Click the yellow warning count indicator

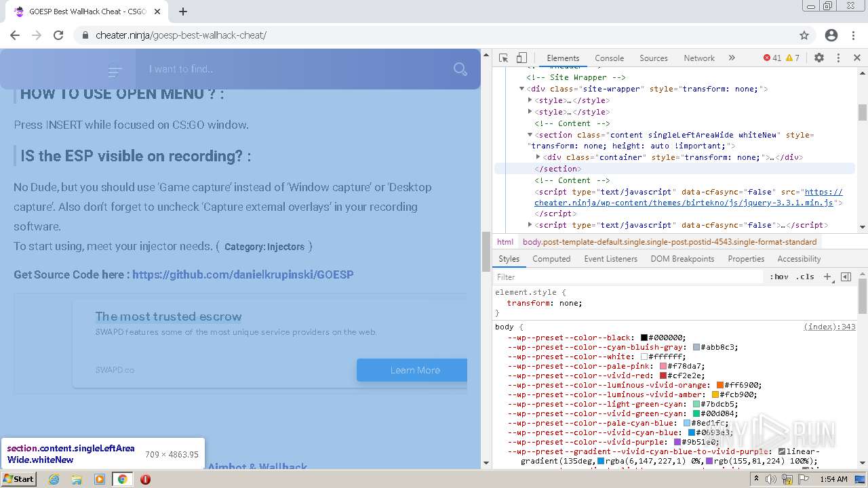point(793,58)
